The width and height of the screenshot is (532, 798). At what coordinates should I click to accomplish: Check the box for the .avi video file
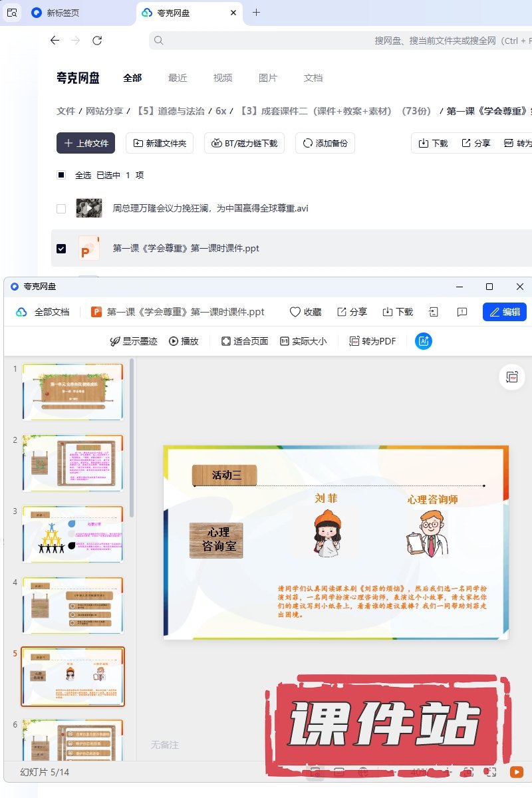tap(61, 208)
